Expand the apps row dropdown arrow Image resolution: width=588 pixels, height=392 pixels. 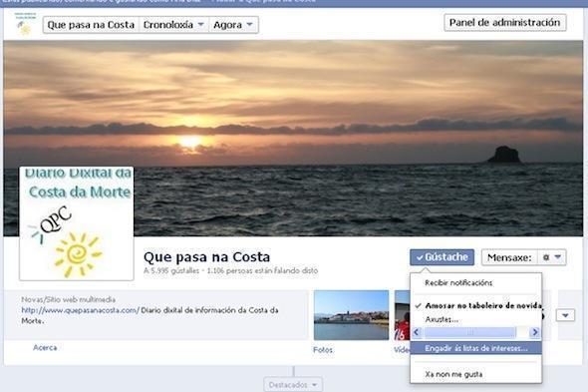[x=565, y=315]
